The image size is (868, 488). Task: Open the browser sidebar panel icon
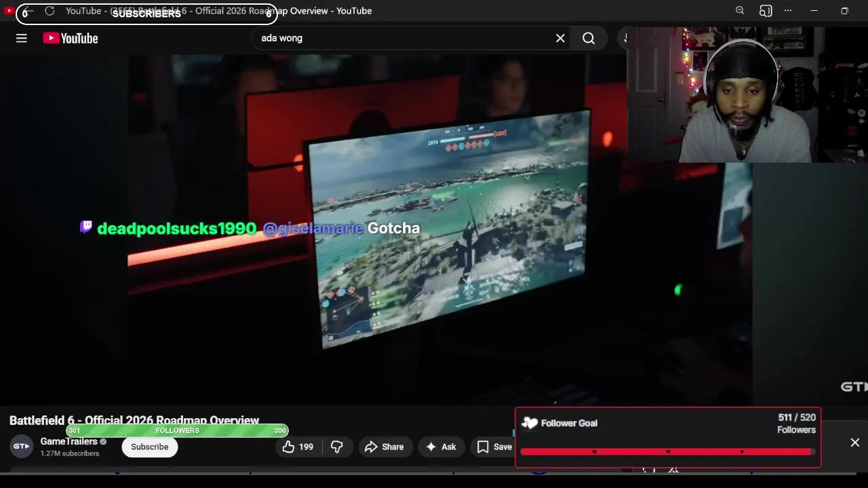tap(766, 11)
